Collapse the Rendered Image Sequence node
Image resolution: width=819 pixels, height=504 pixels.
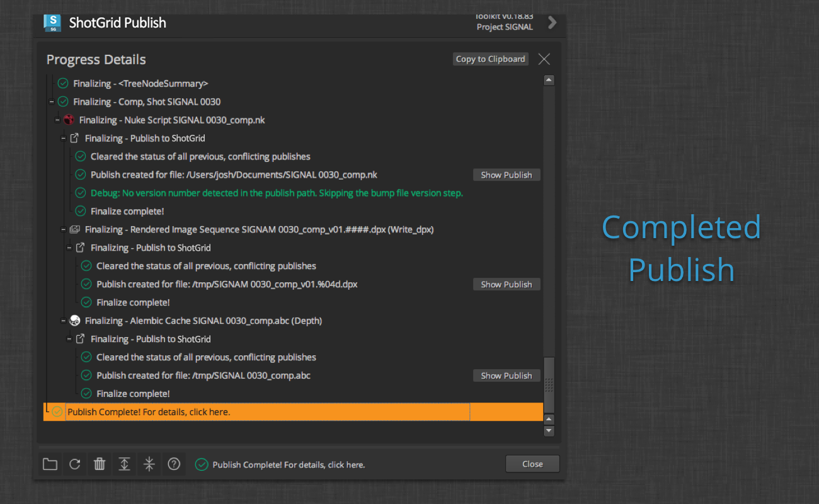(x=63, y=229)
